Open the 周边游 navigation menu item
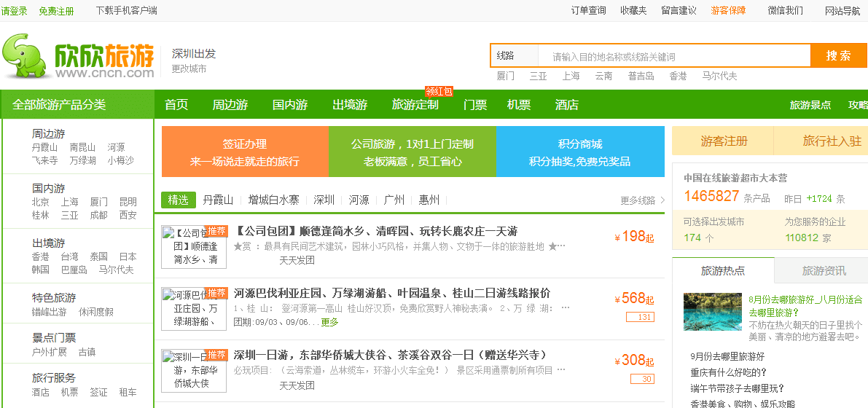Image resolution: width=868 pixels, height=408 pixels. (230, 105)
